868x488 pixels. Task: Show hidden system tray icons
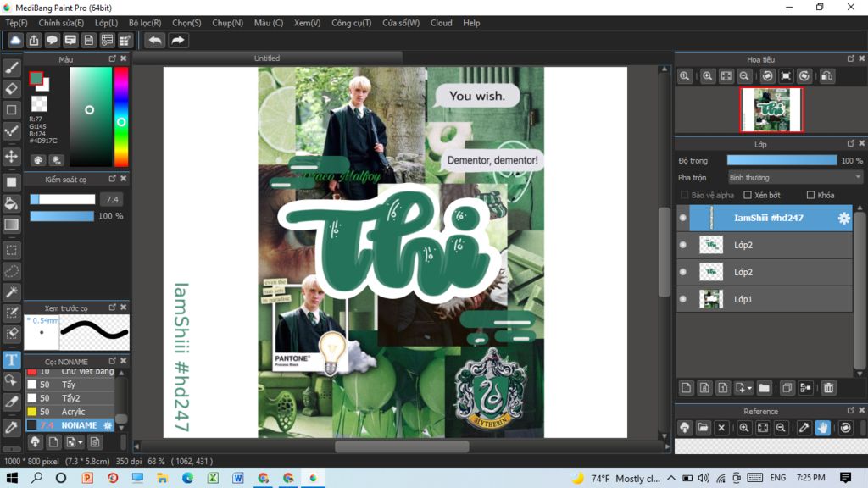671,478
